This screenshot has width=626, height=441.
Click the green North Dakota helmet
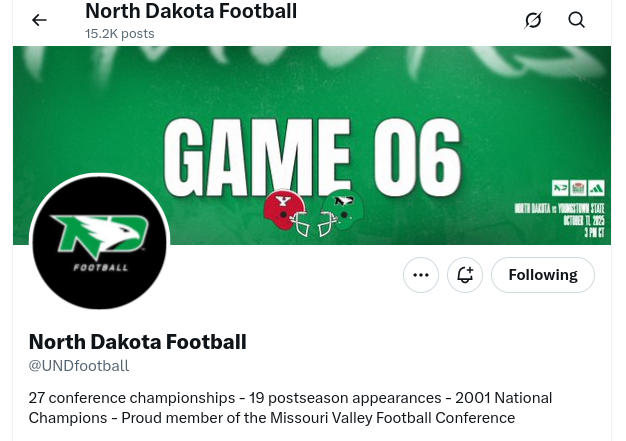point(342,211)
